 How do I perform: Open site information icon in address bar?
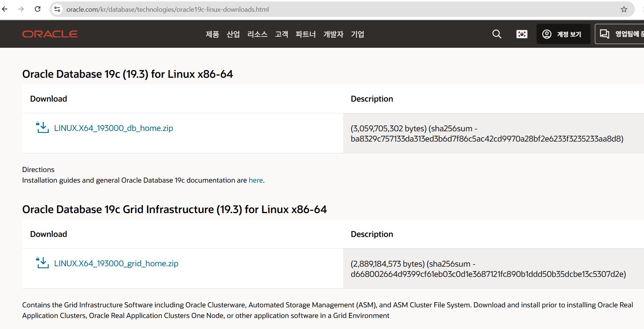click(x=57, y=9)
